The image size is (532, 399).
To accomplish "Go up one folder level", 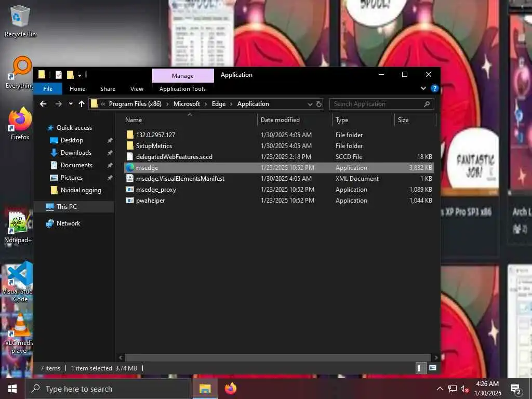I will pos(82,104).
